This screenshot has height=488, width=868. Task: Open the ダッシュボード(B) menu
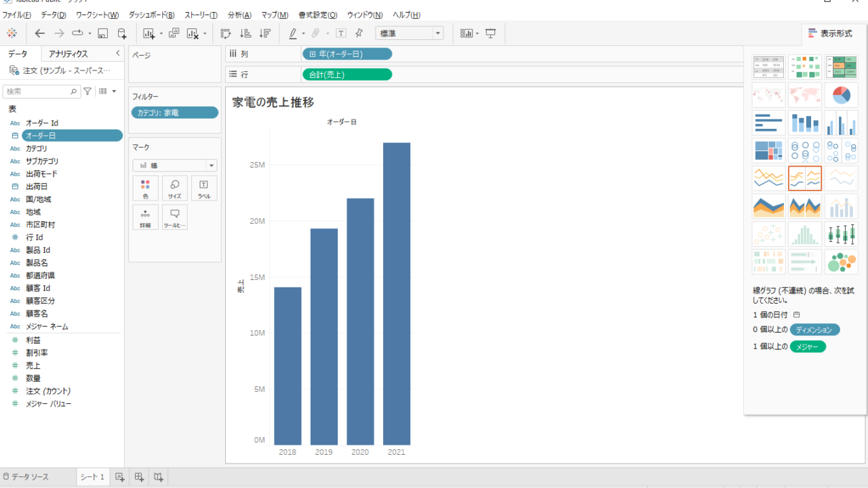(x=151, y=15)
